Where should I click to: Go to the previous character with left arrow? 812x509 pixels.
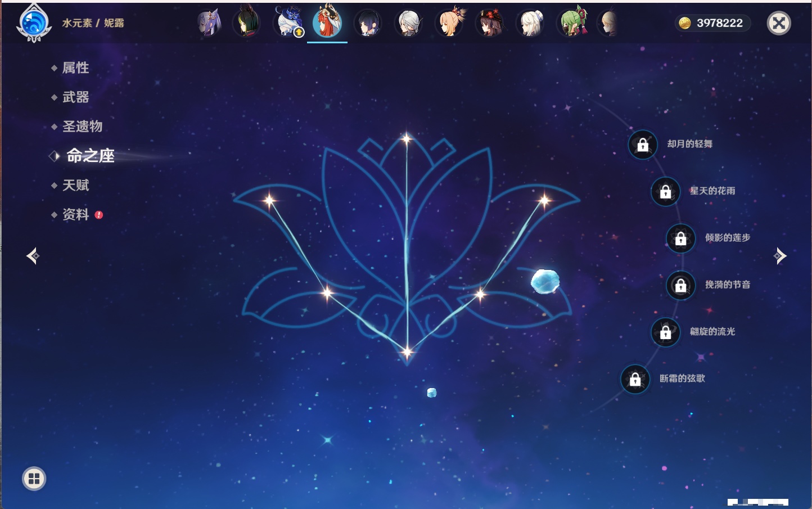tap(33, 256)
